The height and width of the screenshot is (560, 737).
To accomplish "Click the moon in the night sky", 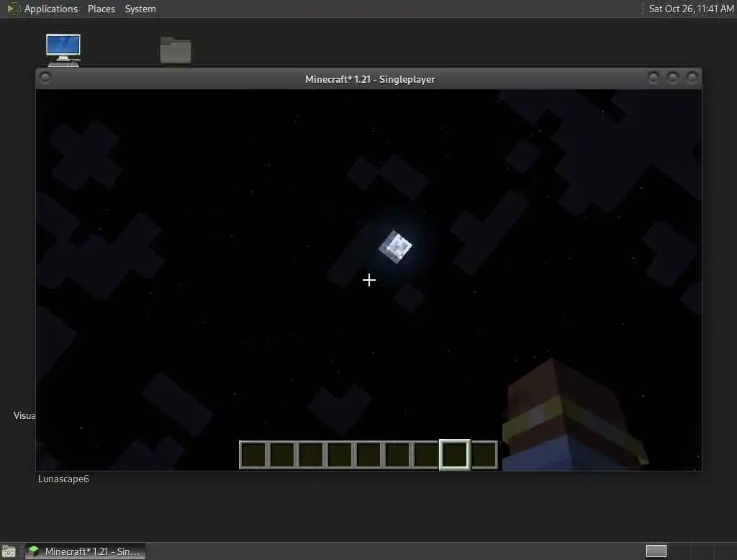I will pos(395,247).
